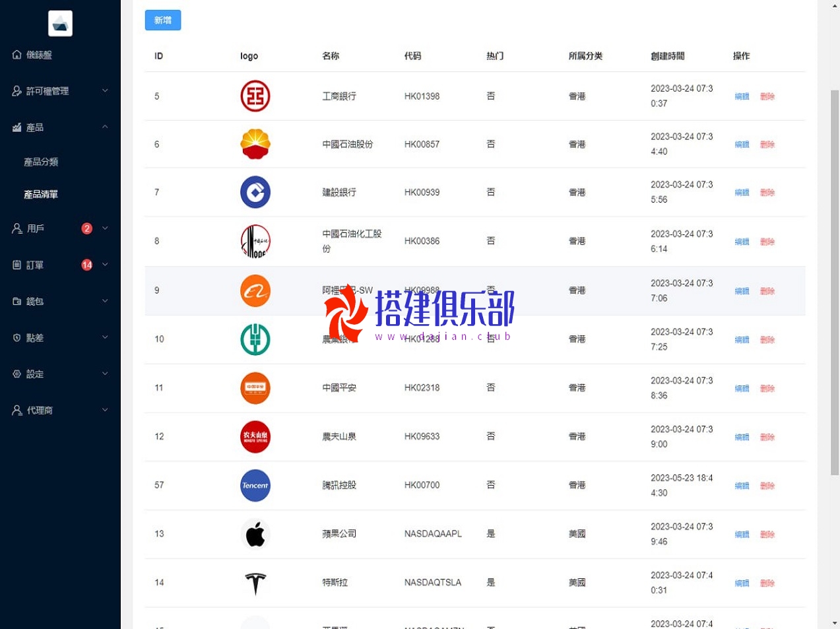Click the 錢包 wallet icon in sidebar
This screenshot has width=840, height=629.
click(x=17, y=301)
